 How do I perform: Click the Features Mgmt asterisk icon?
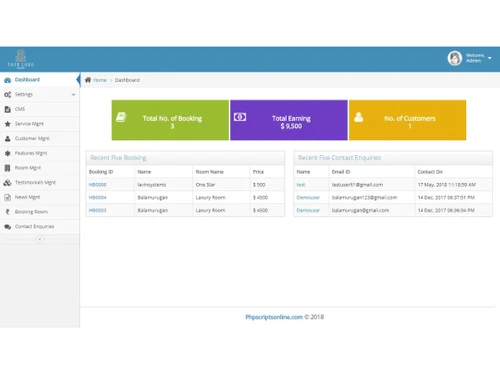coord(7,153)
